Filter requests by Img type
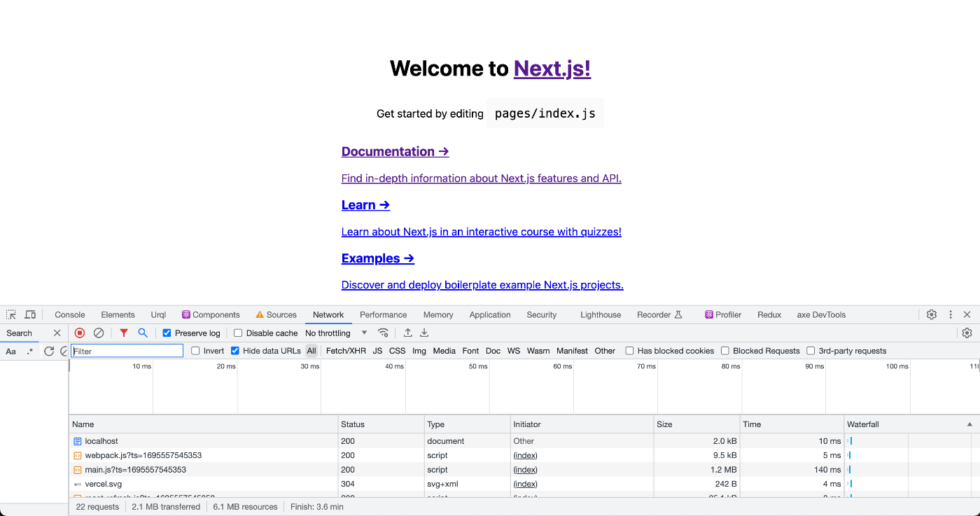The image size is (980, 516). [419, 351]
